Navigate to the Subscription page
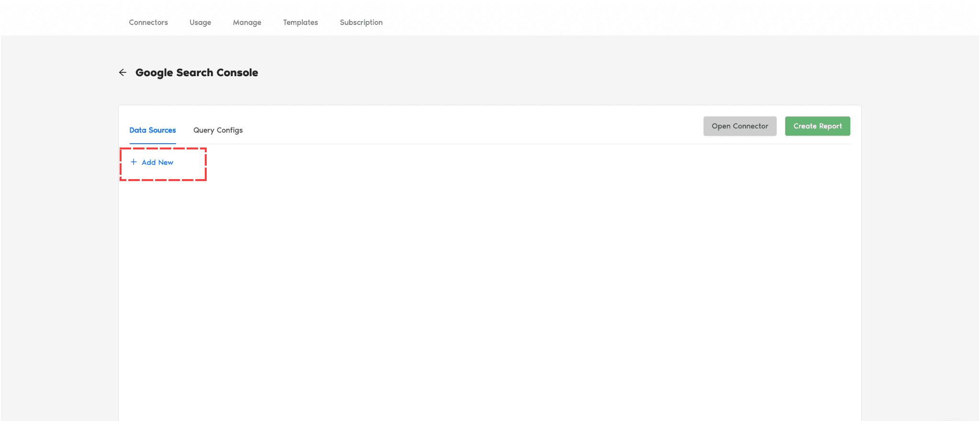This screenshot has height=421, width=980. pos(361,23)
